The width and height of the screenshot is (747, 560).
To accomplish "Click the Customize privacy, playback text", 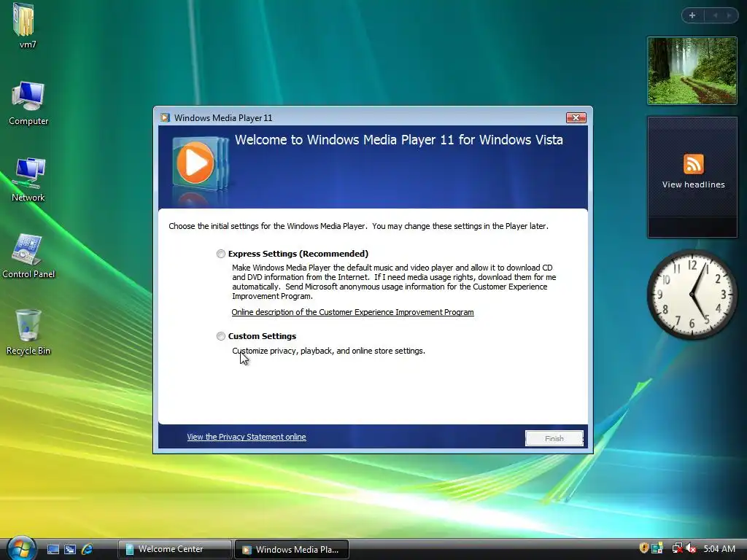I will pyautogui.click(x=329, y=351).
